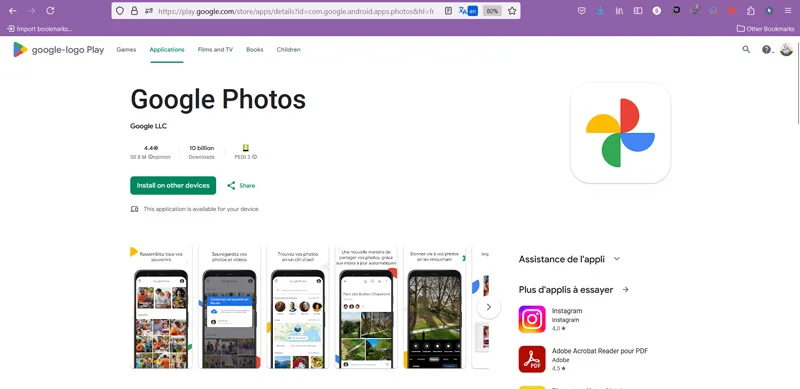The height and width of the screenshot is (389, 800).
Task: Click the account profile avatar
Action: tap(786, 50)
